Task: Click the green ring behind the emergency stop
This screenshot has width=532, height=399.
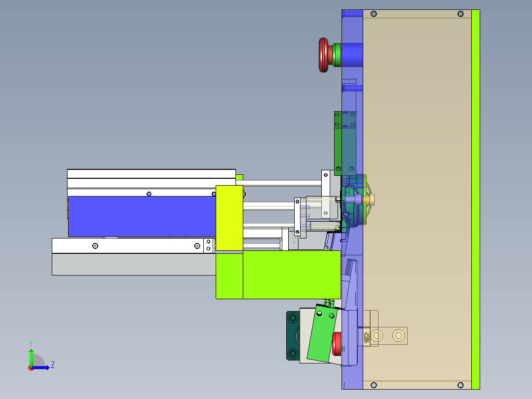Action: 337,55
